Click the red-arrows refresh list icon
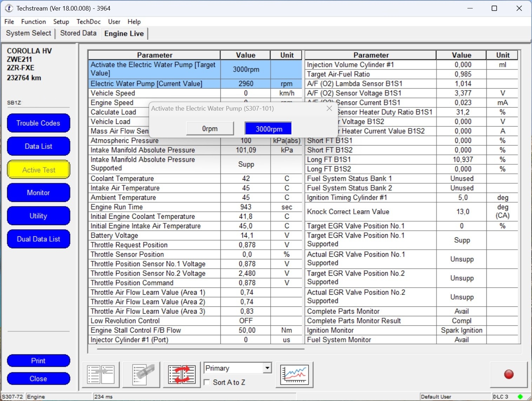This screenshot has width=532, height=401. [182, 375]
